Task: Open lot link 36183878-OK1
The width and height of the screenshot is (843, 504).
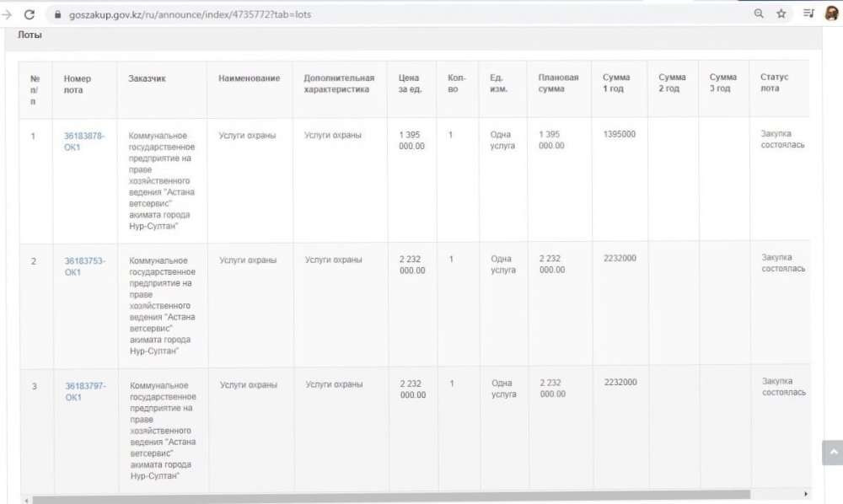Action: 84,141
